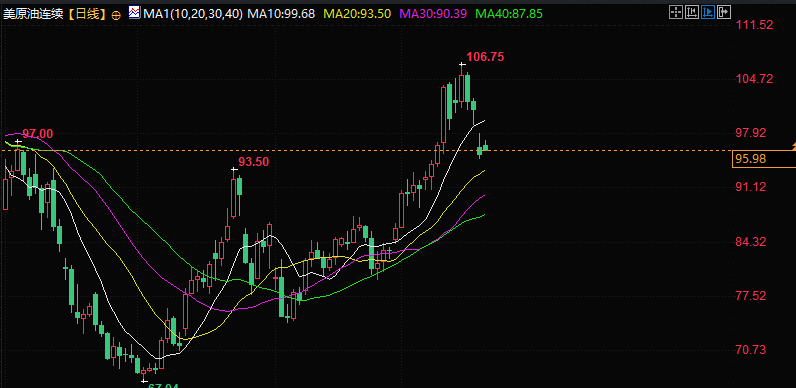Click the panel-with-right-arrow expand icon
The image size is (796, 388).
(724, 12)
